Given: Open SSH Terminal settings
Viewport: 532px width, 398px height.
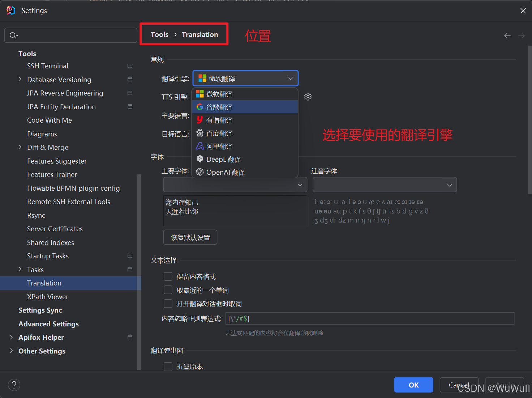Looking at the screenshot, I should coord(48,66).
